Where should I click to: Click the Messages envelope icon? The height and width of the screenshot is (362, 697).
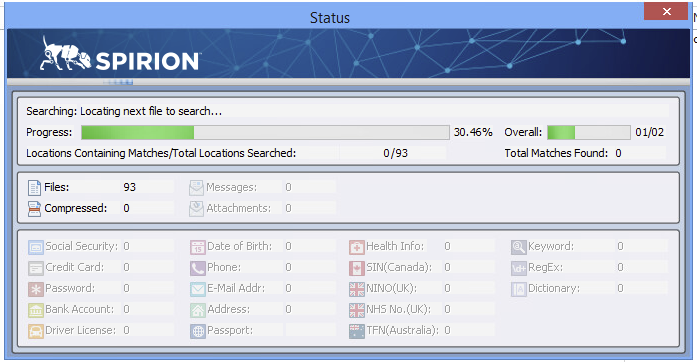[x=196, y=188]
